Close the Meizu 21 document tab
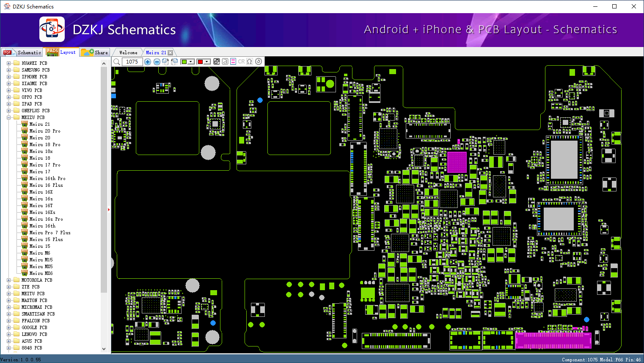This screenshot has width=644, height=363. [170, 53]
